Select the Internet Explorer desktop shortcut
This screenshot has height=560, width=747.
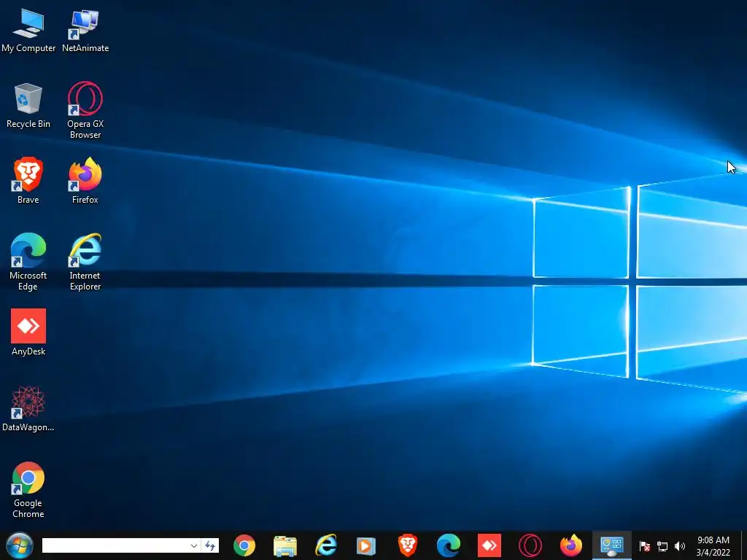(85, 262)
